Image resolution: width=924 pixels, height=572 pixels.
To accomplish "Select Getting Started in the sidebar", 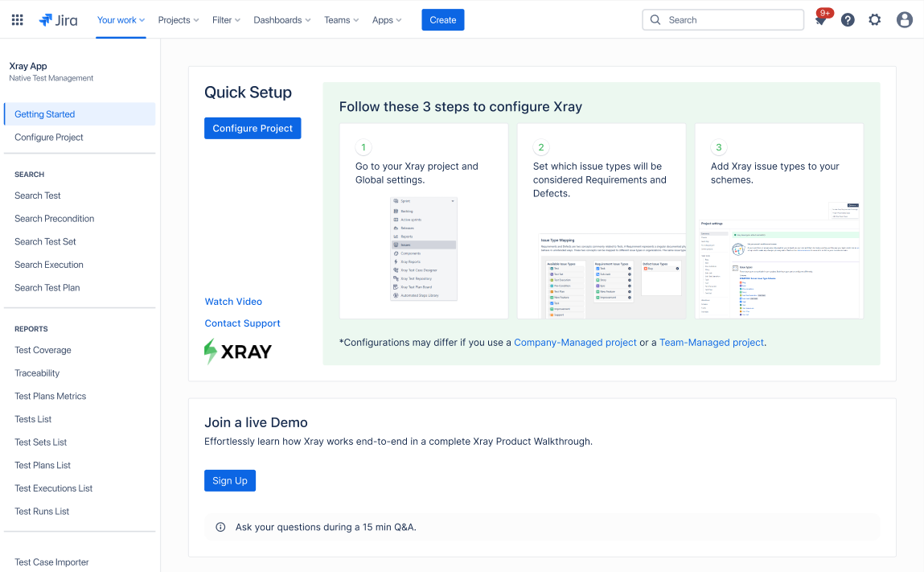I will click(x=80, y=114).
